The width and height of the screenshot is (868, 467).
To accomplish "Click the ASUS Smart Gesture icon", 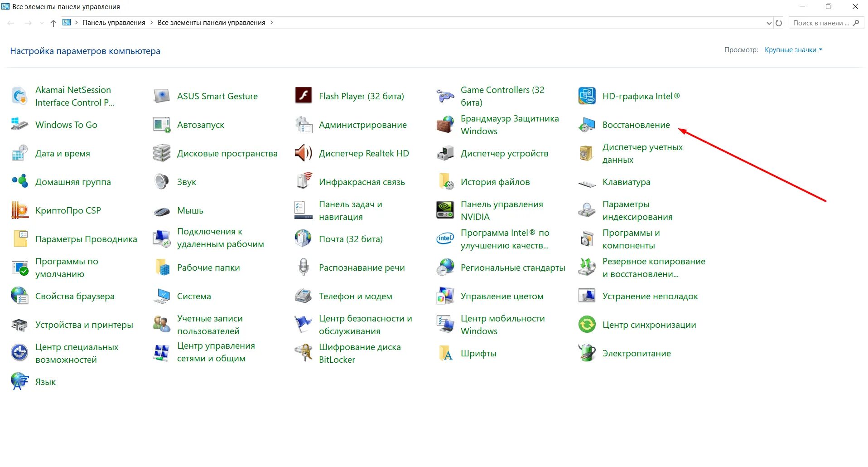I will (x=161, y=96).
